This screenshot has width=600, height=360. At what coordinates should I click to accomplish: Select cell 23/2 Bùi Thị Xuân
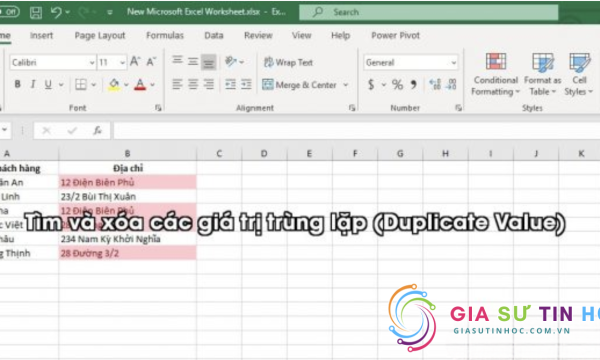[x=127, y=197]
